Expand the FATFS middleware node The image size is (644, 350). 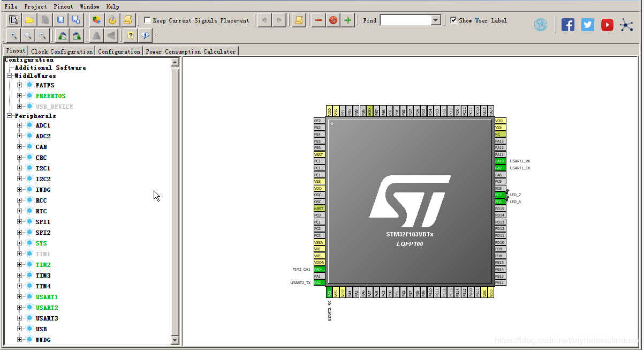coord(19,85)
